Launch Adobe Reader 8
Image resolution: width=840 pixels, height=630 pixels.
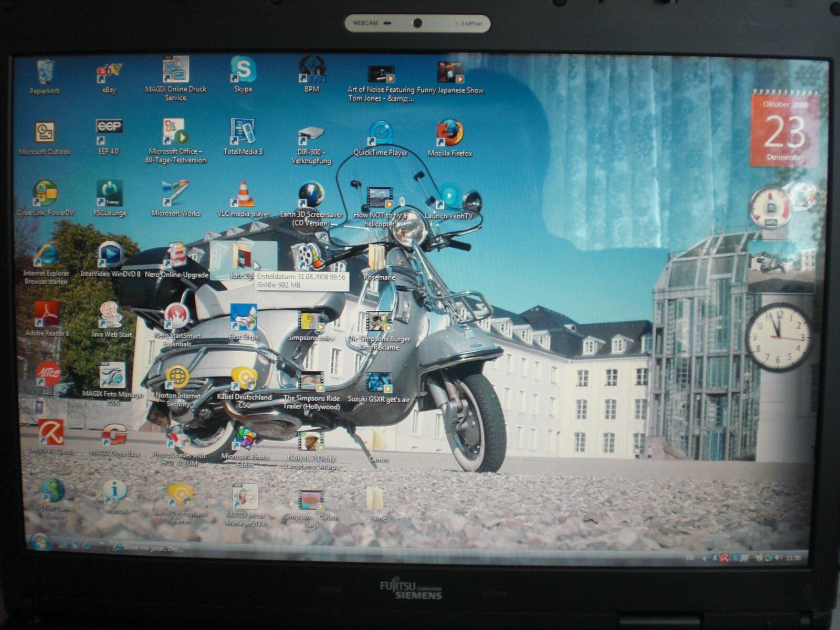47,315
